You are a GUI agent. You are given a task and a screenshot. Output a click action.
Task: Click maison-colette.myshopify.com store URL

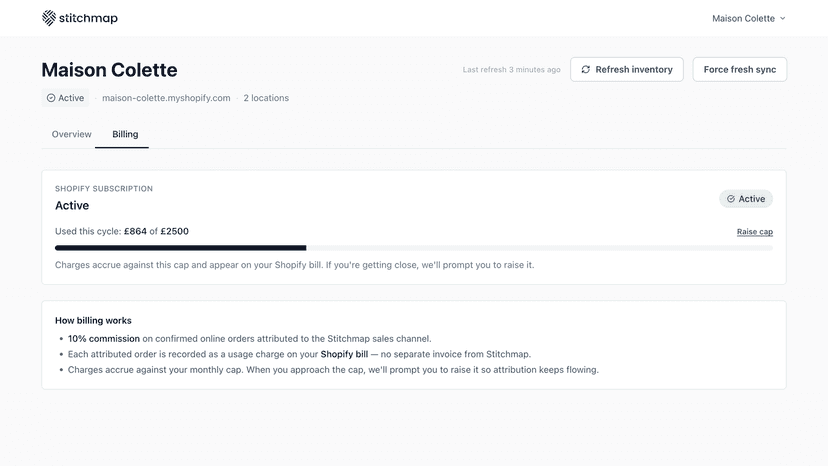(166, 98)
